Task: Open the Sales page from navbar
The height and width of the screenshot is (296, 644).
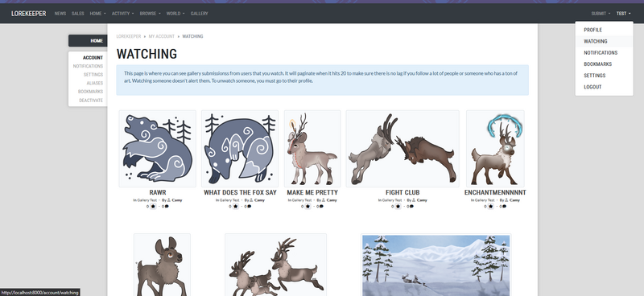Action: coord(77,14)
